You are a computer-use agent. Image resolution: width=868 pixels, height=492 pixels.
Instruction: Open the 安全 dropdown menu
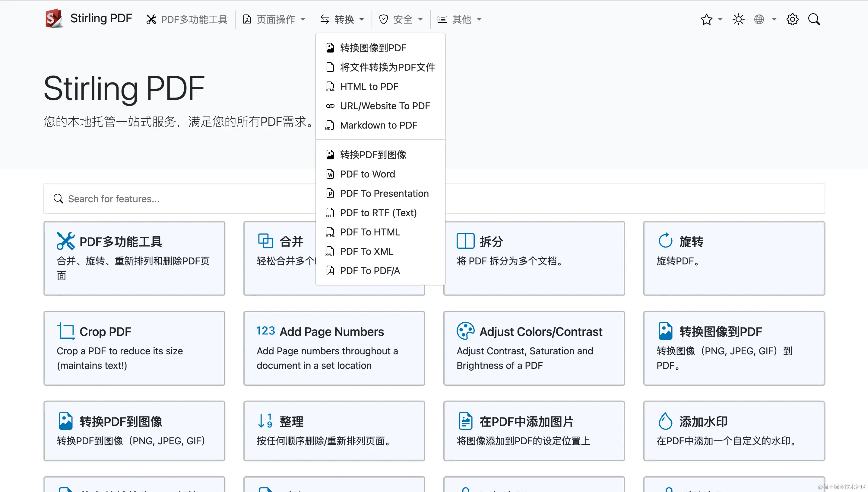401,20
